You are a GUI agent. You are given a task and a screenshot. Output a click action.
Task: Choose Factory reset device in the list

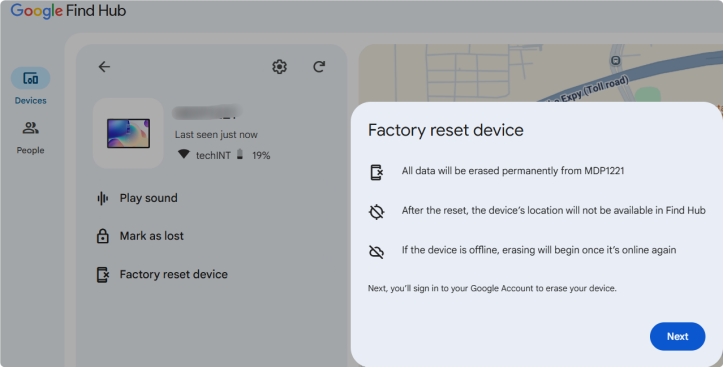163,274
